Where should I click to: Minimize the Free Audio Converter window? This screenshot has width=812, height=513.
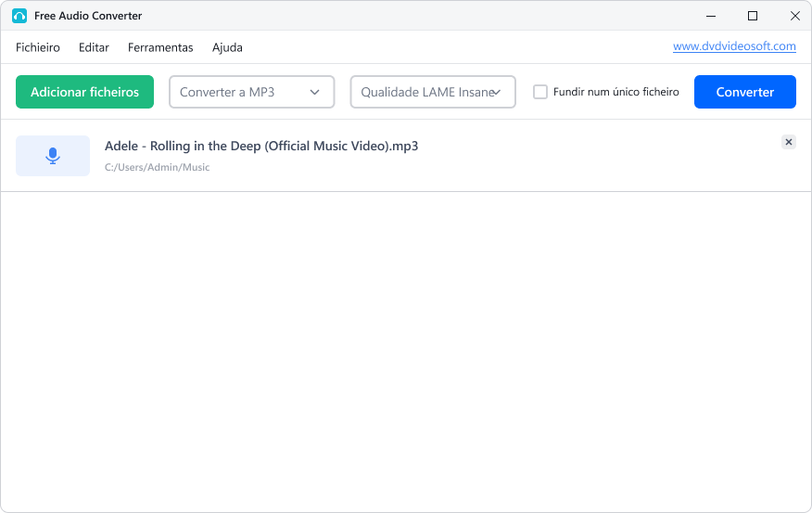click(711, 16)
